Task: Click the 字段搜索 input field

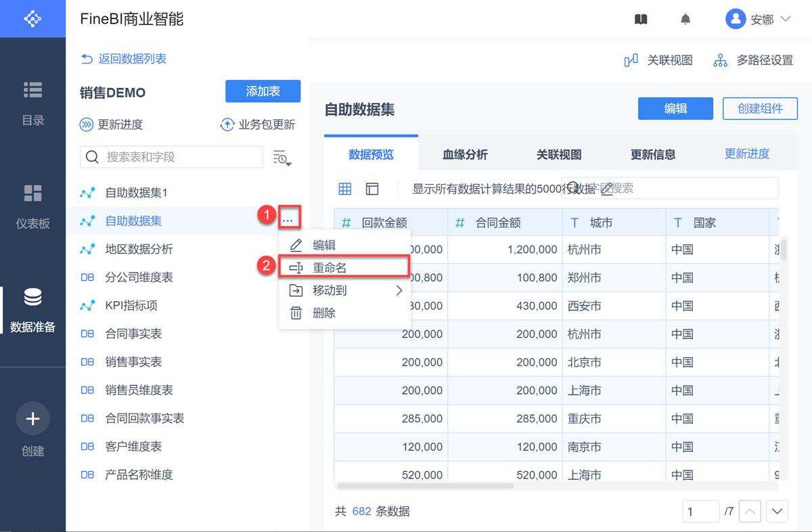Action: [670, 187]
